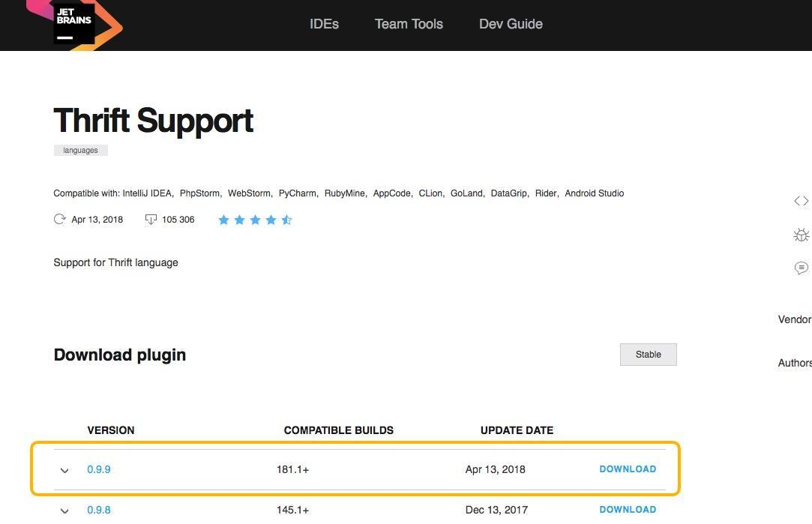Open the comments speech bubble icon

point(801,268)
